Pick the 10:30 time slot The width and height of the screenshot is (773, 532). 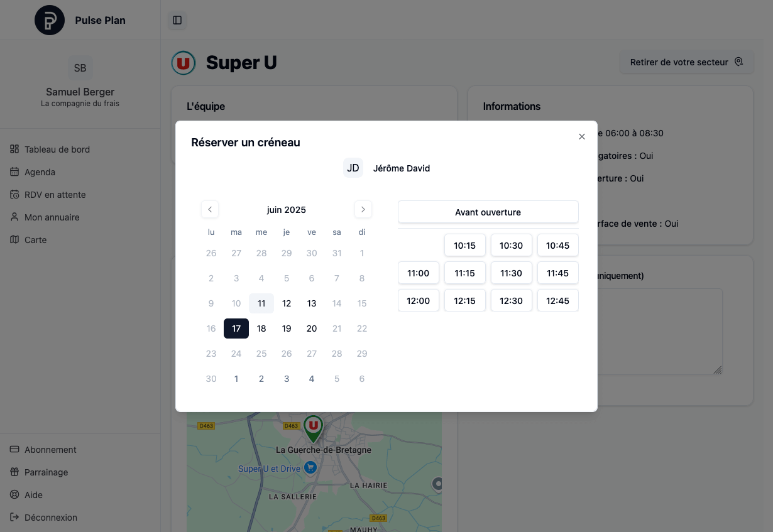(512, 246)
